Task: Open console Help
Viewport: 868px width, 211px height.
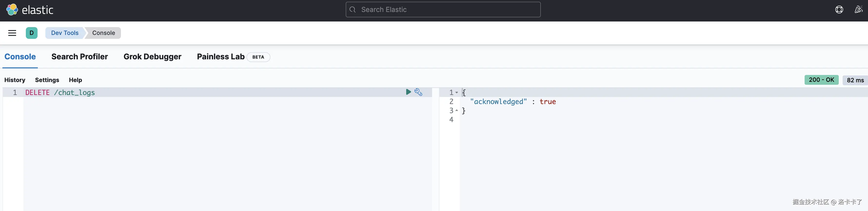Action: [76, 80]
